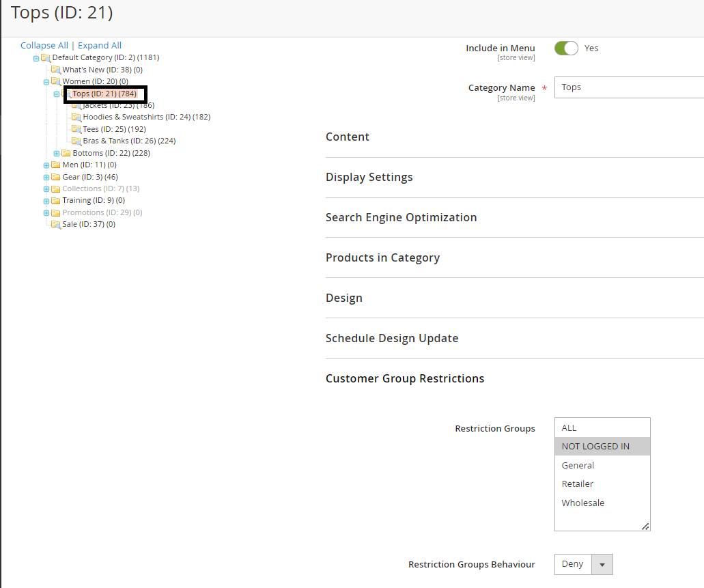Click the Hoodies & Sweatshirts folder icon
The width and height of the screenshot is (704, 588).
[76, 117]
